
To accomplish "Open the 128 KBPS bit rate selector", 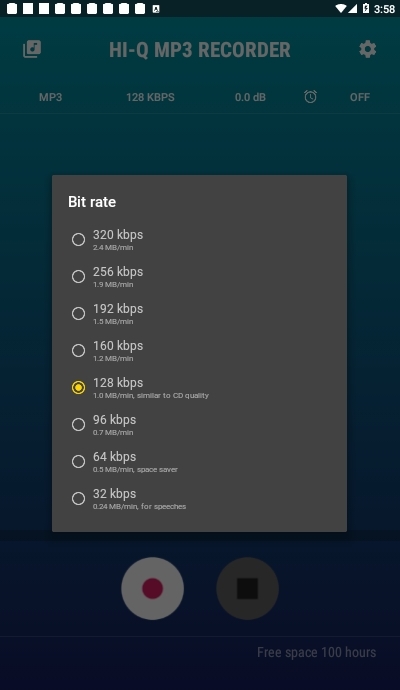I will pos(150,97).
